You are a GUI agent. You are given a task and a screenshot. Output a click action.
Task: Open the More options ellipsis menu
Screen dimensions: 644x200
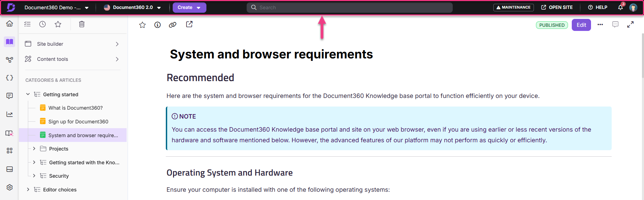tap(600, 25)
